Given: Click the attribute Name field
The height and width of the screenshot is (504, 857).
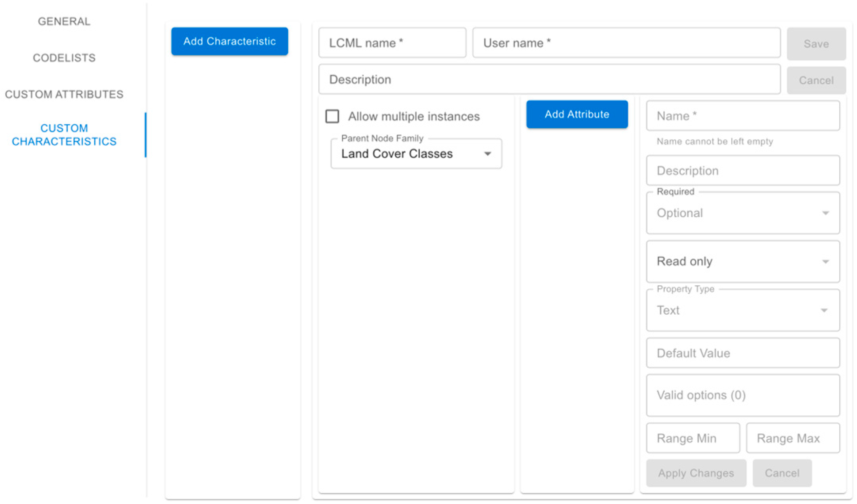Looking at the screenshot, I should [x=742, y=116].
